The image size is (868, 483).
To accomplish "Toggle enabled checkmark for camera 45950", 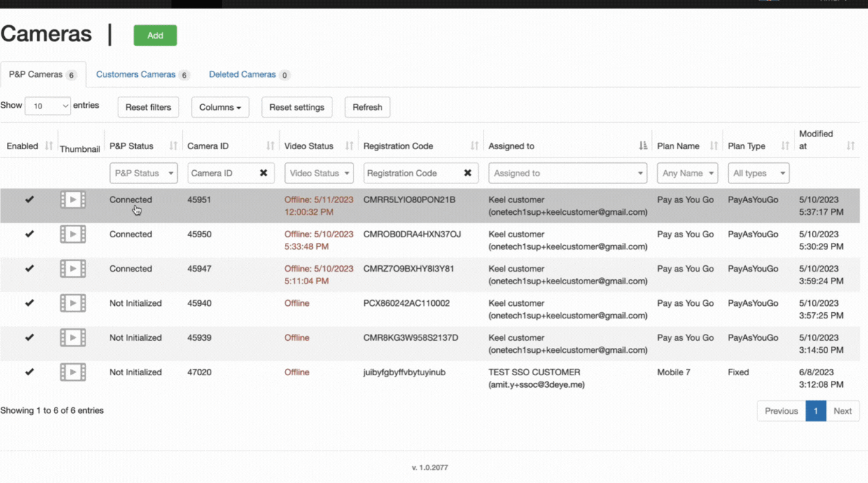I will [29, 234].
